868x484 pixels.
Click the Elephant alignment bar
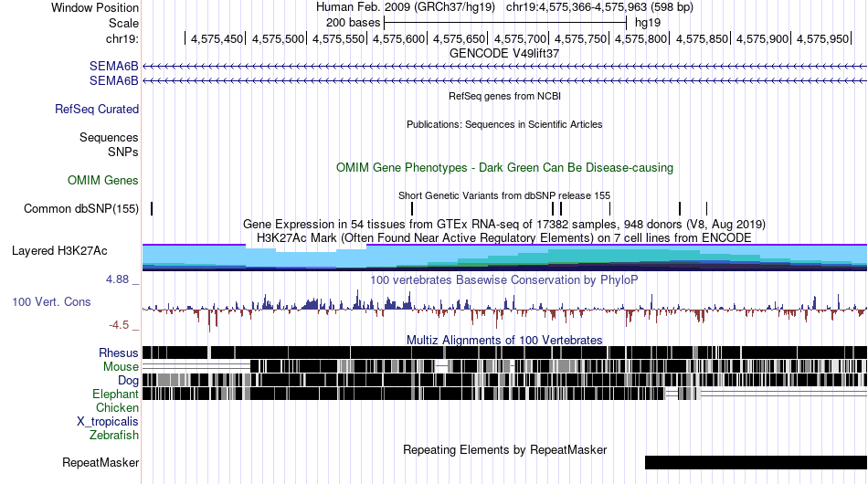[505, 394]
